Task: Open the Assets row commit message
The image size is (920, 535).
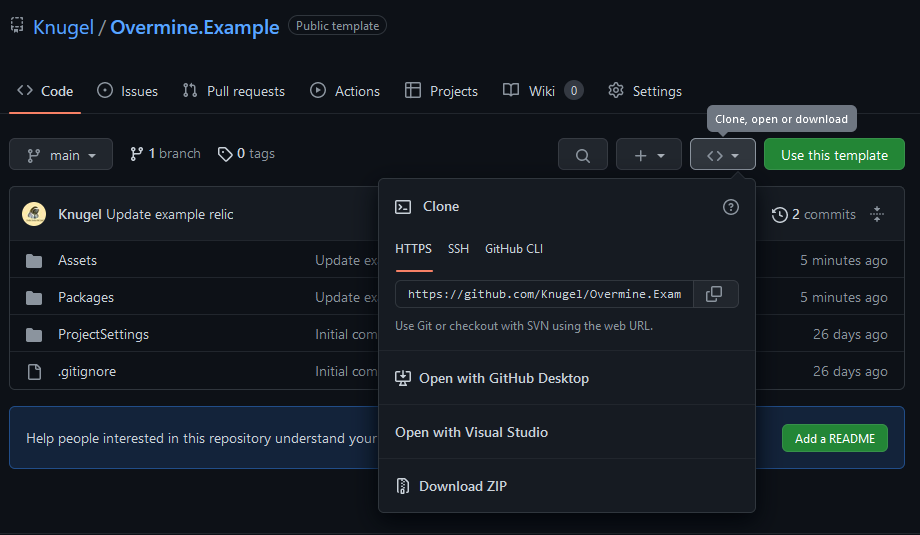Action: [x=346, y=260]
